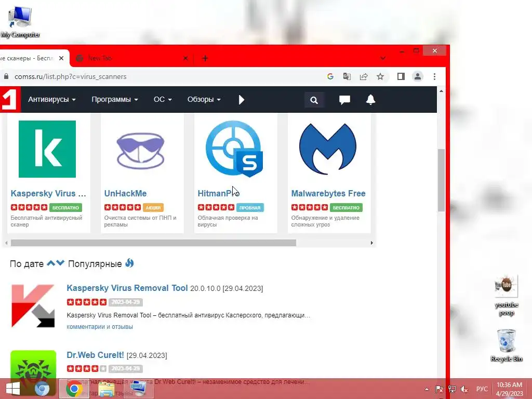Click the БЕСПЛАТНО badge on Malwarebytes Free
This screenshot has width=532, height=399.
(x=345, y=208)
